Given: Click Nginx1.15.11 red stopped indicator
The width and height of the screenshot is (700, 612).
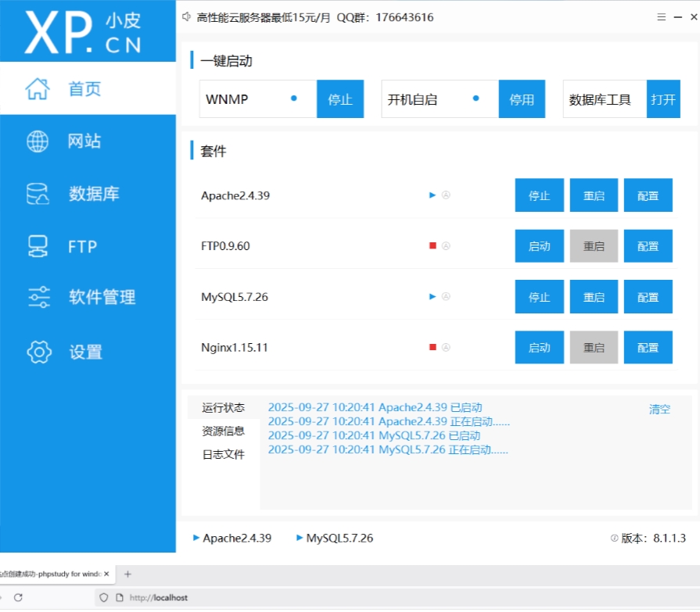Looking at the screenshot, I should pos(433,347).
